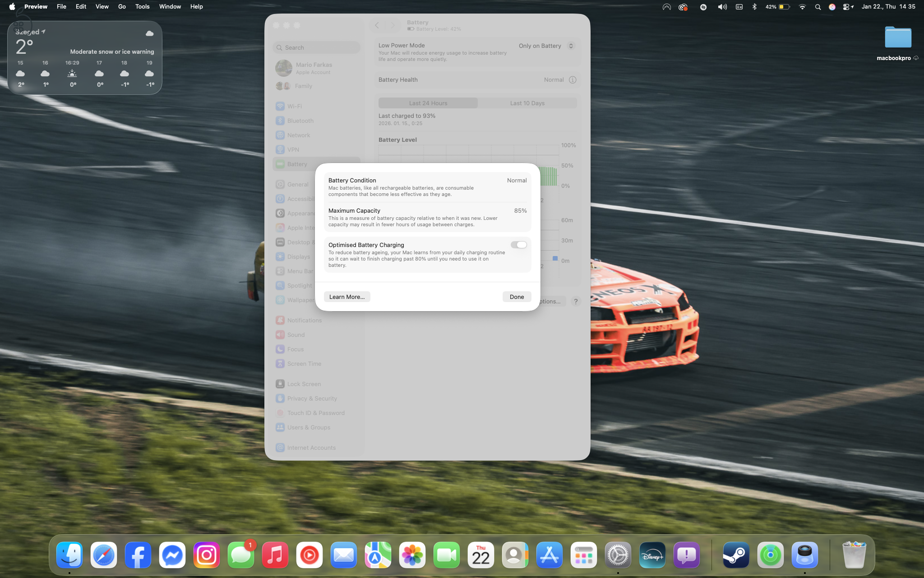This screenshot has width=924, height=578.
Task: Select the Displays settings icon
Action: [x=280, y=256]
